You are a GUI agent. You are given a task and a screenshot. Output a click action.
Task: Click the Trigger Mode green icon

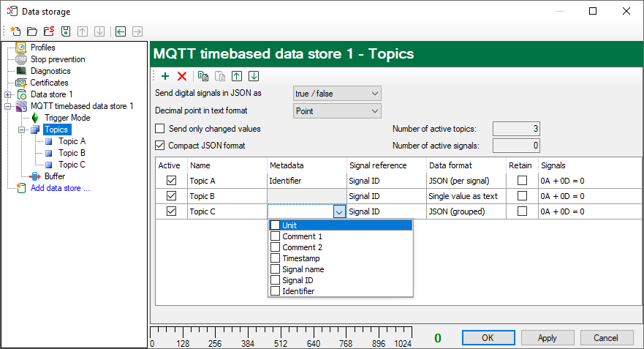35,118
